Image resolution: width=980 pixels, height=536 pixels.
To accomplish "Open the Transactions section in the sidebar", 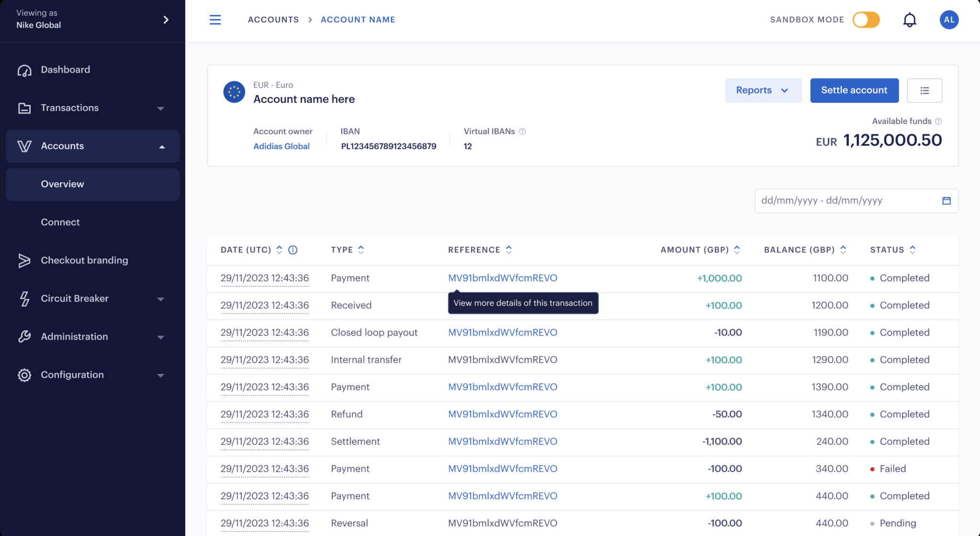I will [69, 108].
